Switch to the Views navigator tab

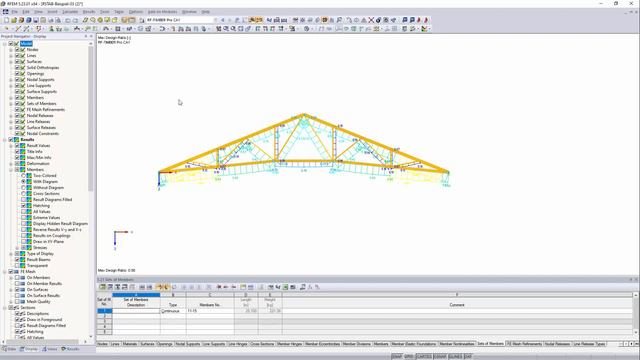click(50, 349)
